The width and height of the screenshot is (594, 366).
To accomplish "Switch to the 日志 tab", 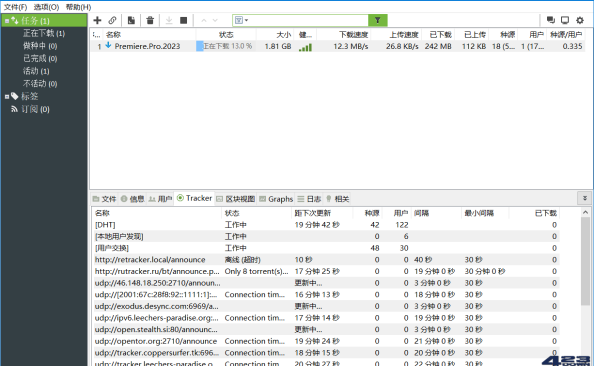I will pos(309,199).
